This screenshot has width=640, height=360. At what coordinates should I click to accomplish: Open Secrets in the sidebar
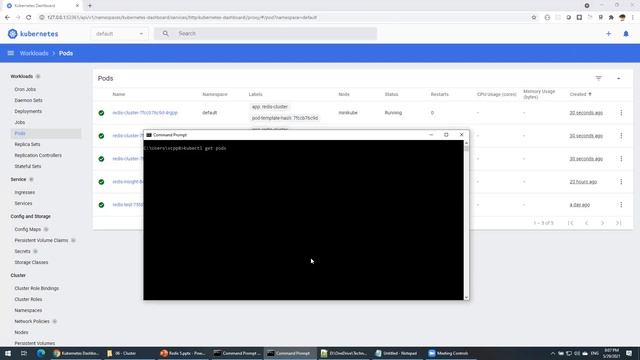(x=22, y=251)
